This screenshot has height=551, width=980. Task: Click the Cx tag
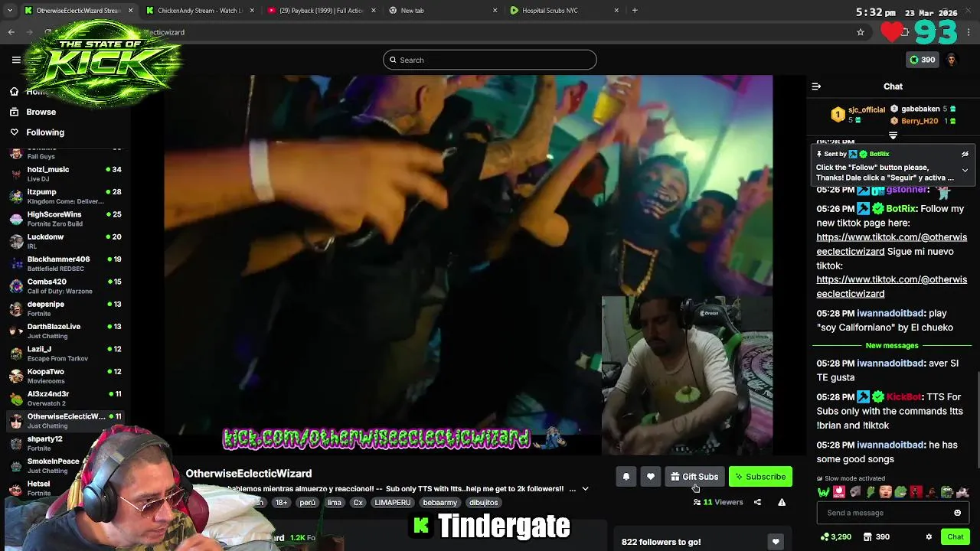click(x=358, y=503)
